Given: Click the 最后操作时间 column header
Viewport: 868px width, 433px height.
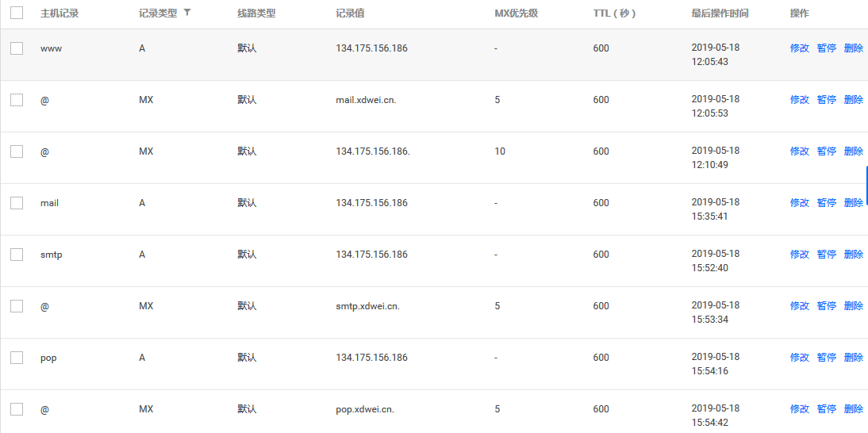Looking at the screenshot, I should click(720, 13).
